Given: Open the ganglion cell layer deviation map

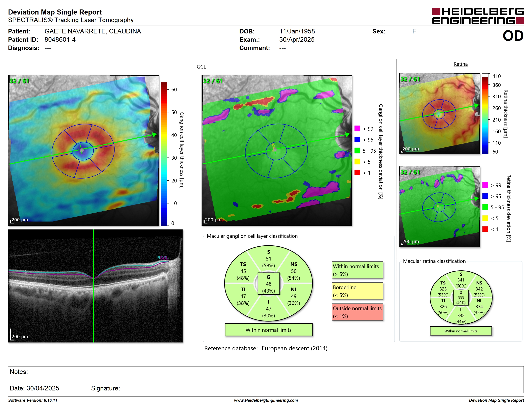Looking at the screenshot, I should click(276, 150).
